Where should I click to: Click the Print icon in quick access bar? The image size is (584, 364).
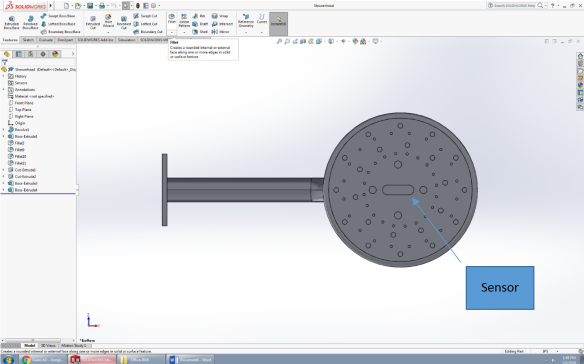click(x=102, y=6)
